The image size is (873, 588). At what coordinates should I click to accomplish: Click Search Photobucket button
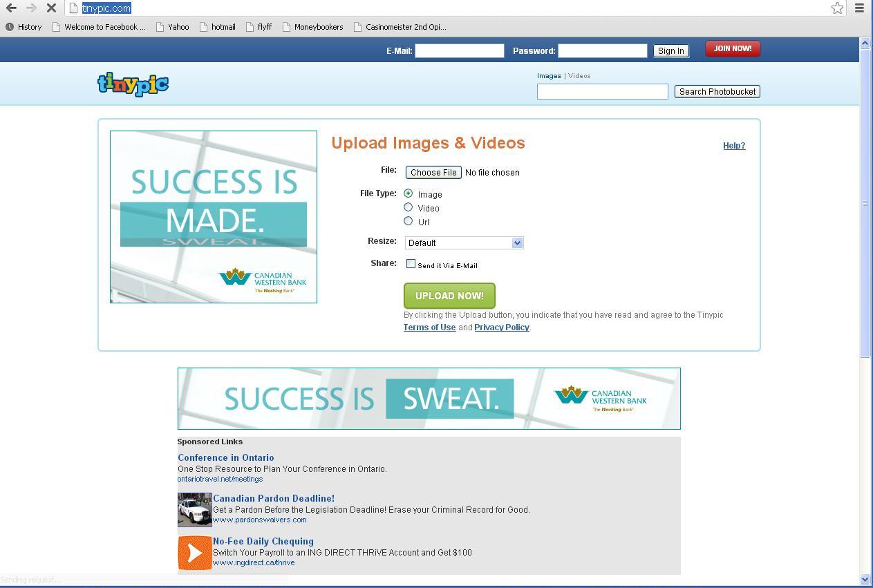click(717, 91)
